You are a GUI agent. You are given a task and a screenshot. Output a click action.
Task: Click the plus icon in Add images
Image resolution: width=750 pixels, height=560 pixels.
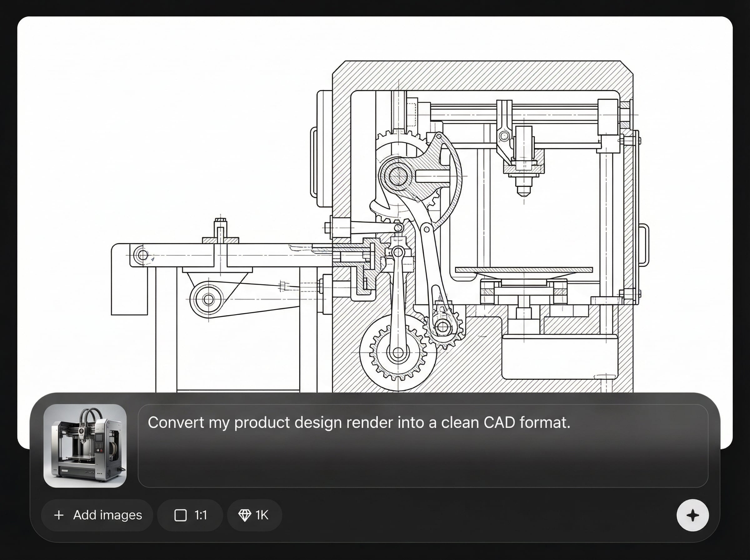59,515
